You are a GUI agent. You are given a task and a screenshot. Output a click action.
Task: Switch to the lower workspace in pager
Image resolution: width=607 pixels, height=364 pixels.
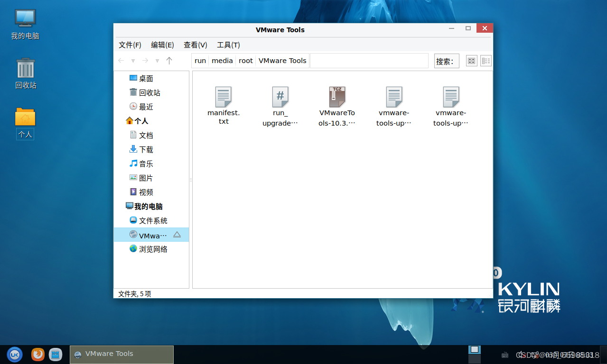point(475,359)
